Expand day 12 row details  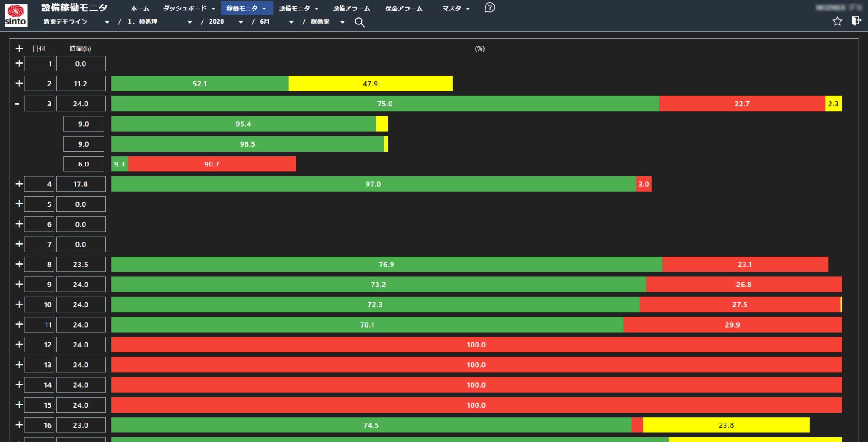(19, 344)
